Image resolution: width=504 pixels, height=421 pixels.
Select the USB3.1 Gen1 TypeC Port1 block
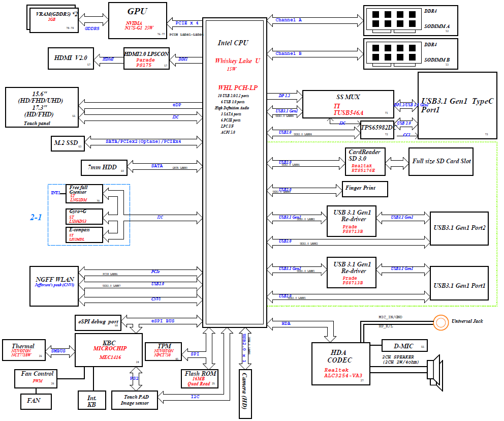coord(457,105)
